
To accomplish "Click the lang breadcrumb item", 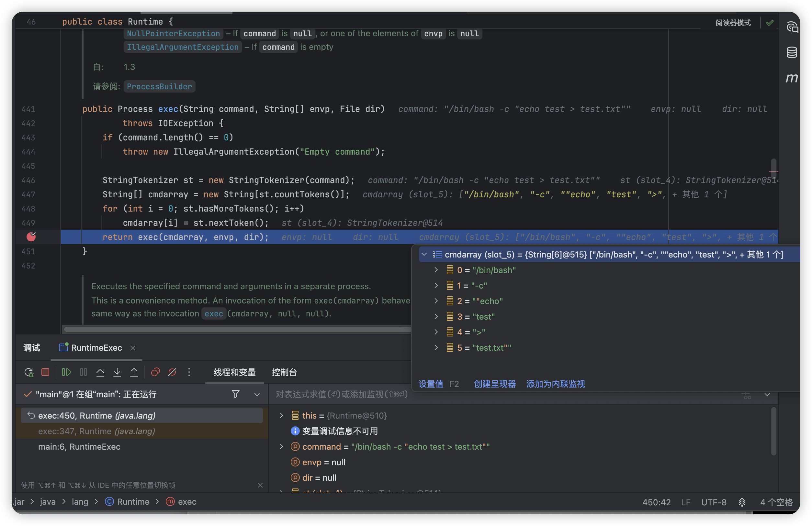I will (x=80, y=501).
